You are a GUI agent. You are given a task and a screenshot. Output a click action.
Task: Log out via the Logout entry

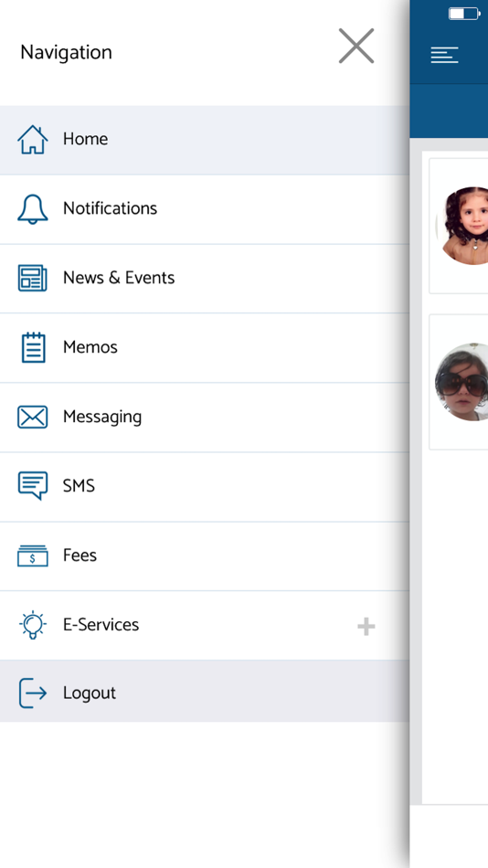point(205,691)
